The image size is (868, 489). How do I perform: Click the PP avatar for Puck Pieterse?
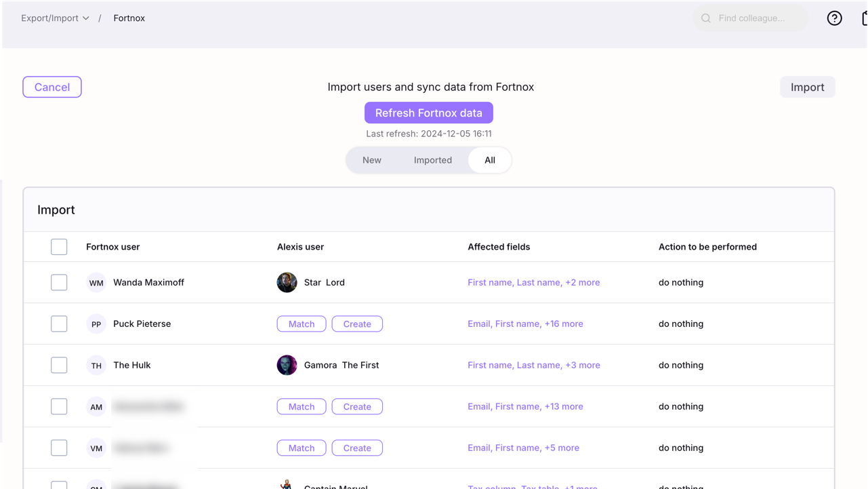tap(96, 324)
